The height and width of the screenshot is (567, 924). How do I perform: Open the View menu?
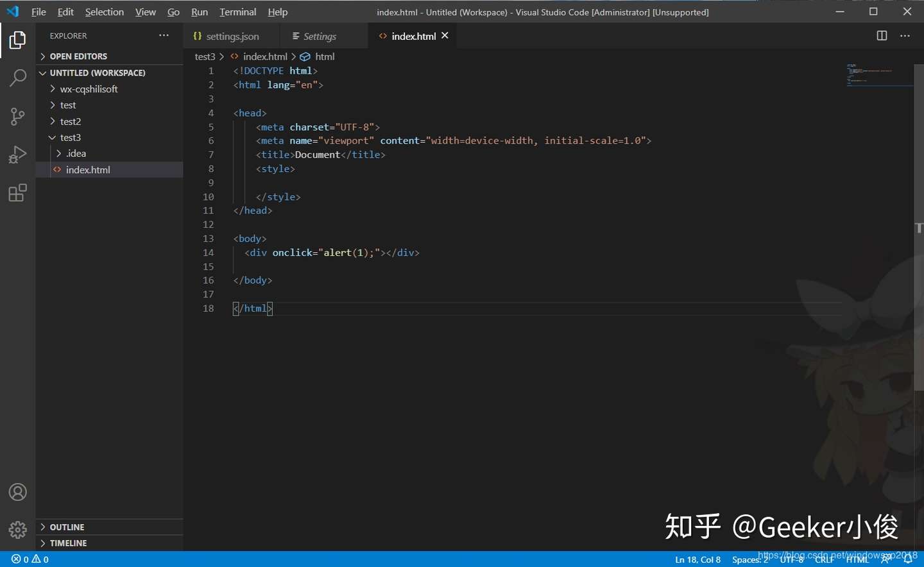click(x=146, y=12)
